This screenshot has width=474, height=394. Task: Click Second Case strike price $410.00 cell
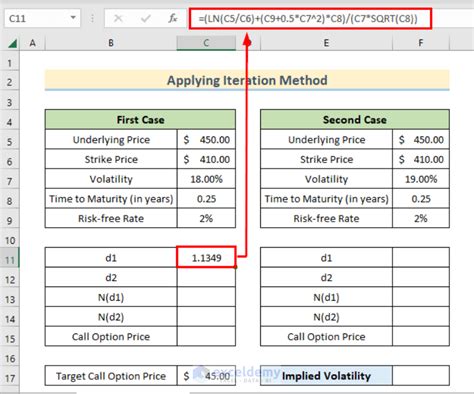[x=421, y=159]
